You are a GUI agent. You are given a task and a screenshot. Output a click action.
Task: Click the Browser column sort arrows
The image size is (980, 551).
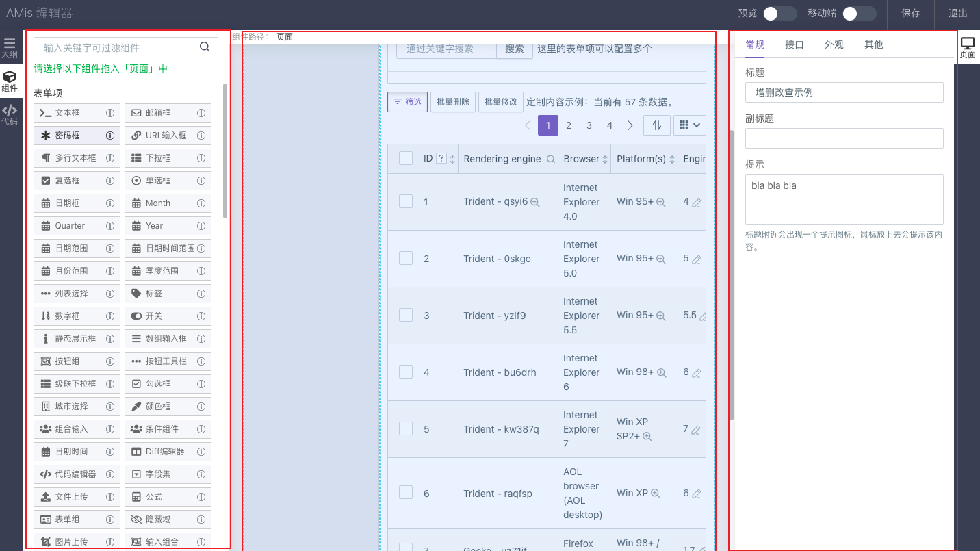point(605,158)
